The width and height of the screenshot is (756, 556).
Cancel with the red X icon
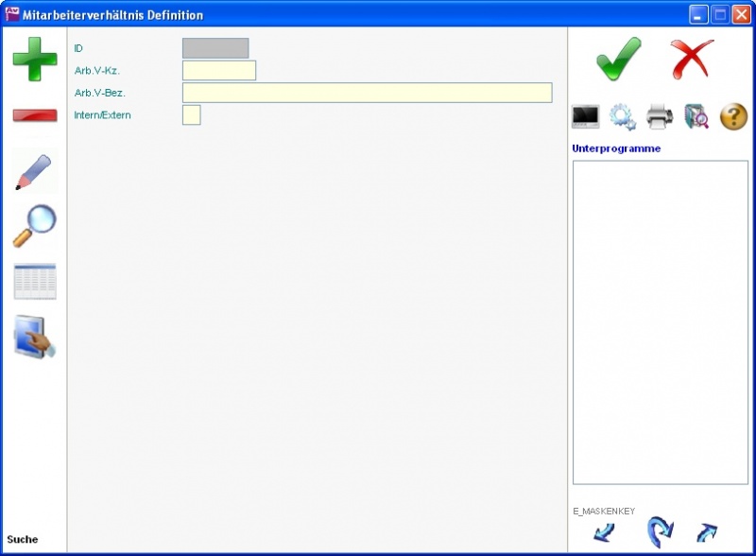(x=692, y=60)
